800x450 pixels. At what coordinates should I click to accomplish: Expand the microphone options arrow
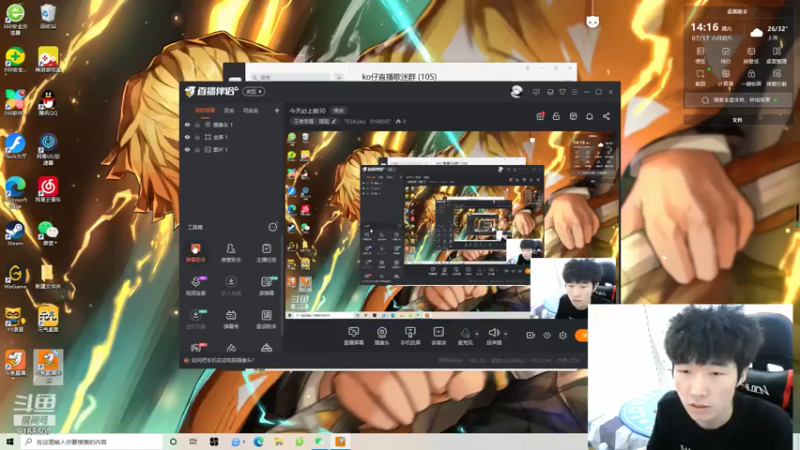click(x=477, y=334)
